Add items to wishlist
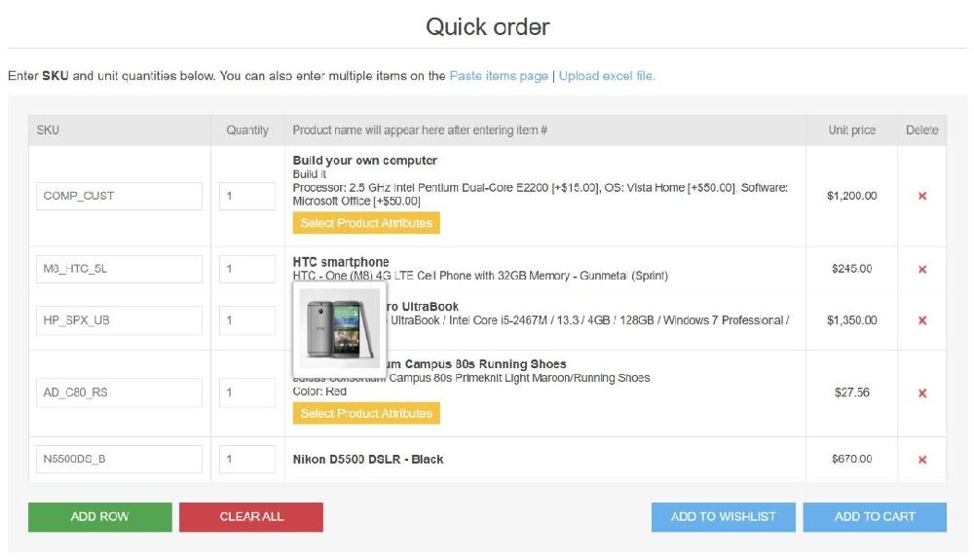The height and width of the screenshot is (560, 974). 723,517
